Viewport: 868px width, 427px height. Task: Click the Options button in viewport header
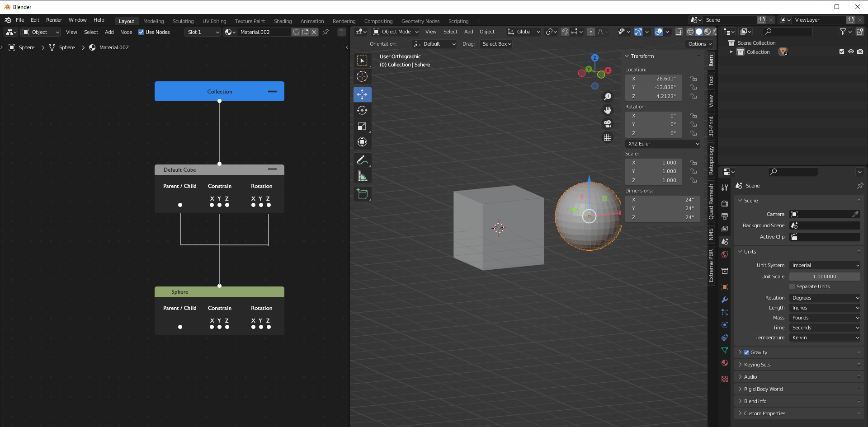pos(700,44)
